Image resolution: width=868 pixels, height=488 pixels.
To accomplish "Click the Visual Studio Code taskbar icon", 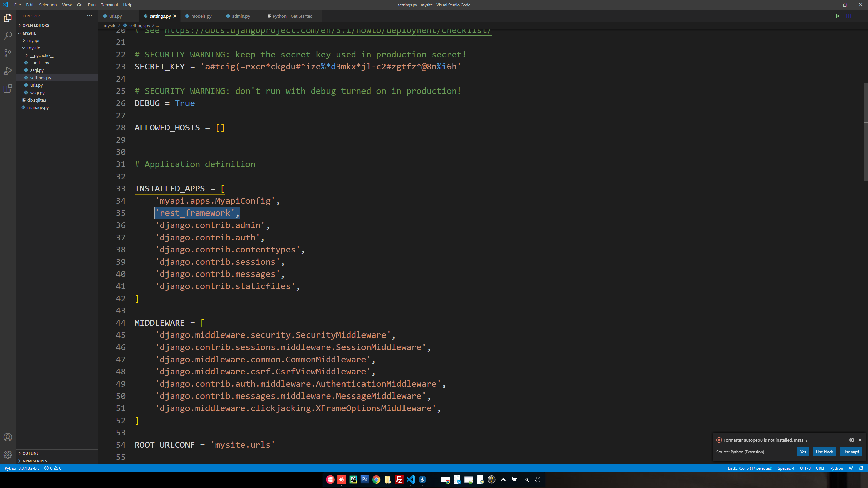I will pyautogui.click(x=411, y=480).
